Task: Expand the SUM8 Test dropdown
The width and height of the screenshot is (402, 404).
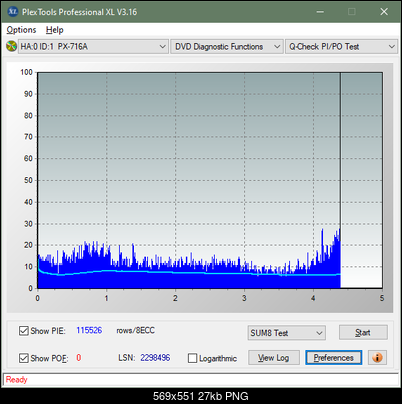Action: (287, 333)
